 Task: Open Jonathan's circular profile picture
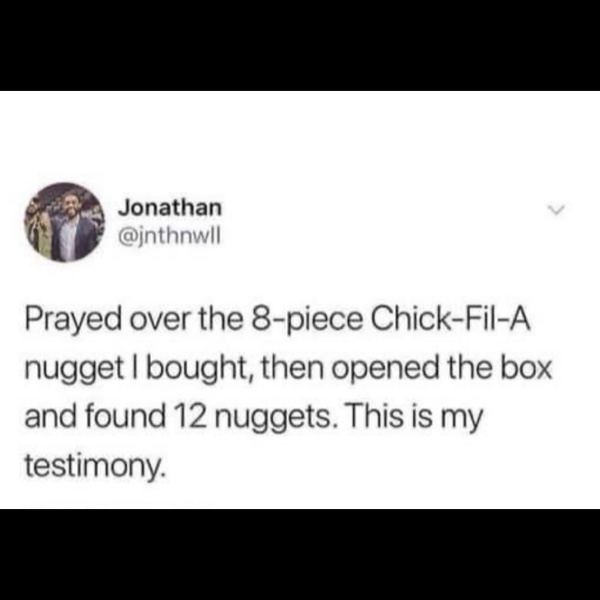(x=65, y=222)
